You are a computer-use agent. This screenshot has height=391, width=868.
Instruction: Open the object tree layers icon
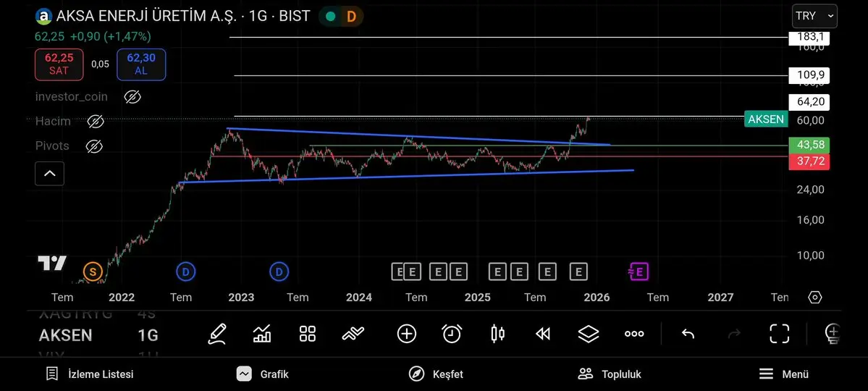coord(589,334)
